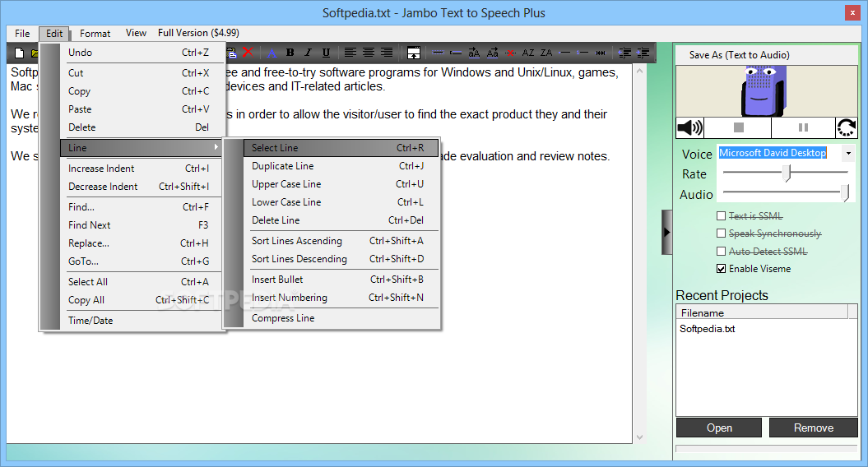
Task: Click the editor scrollbar up arrow
Action: 640,72
